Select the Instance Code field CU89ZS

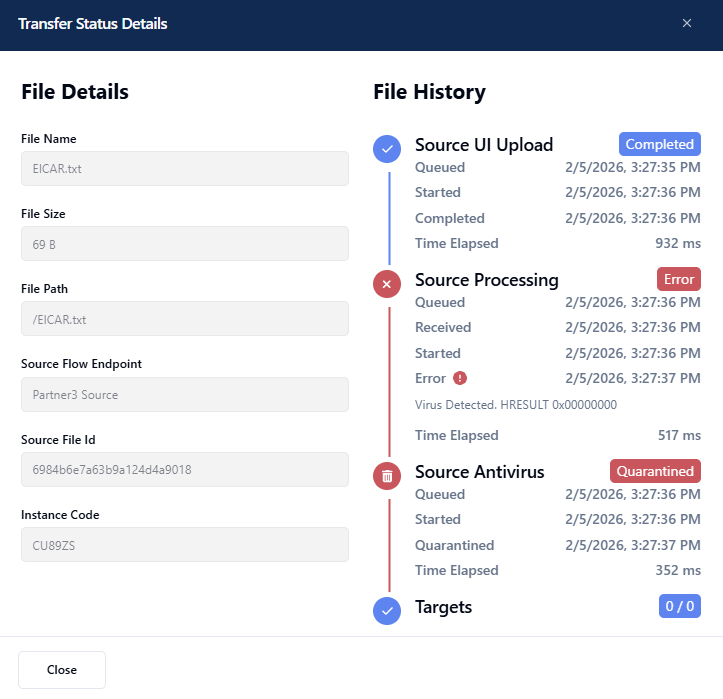184,545
